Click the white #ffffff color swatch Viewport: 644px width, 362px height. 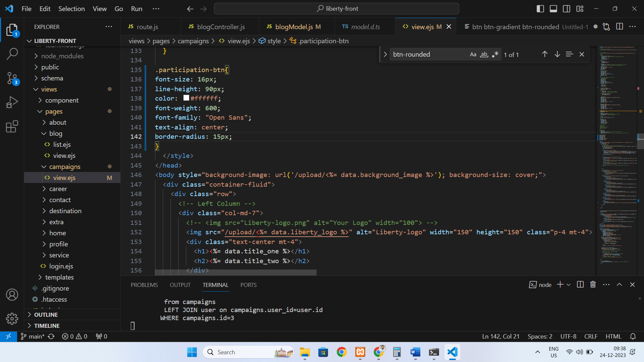point(186,98)
